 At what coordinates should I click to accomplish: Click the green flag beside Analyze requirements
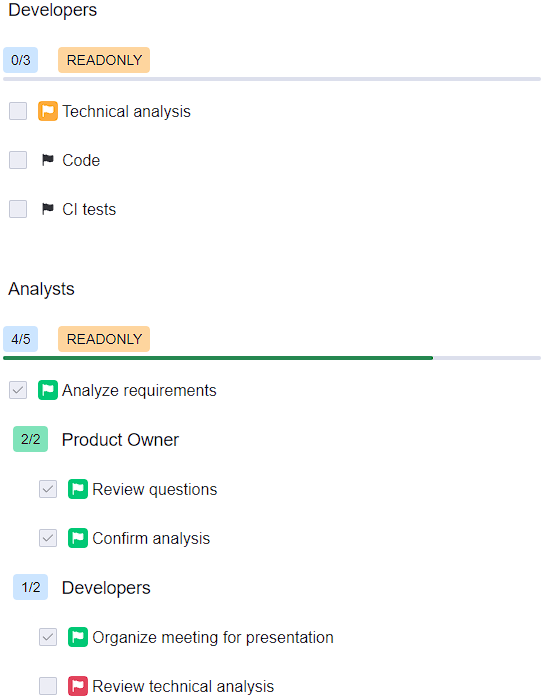click(48, 390)
